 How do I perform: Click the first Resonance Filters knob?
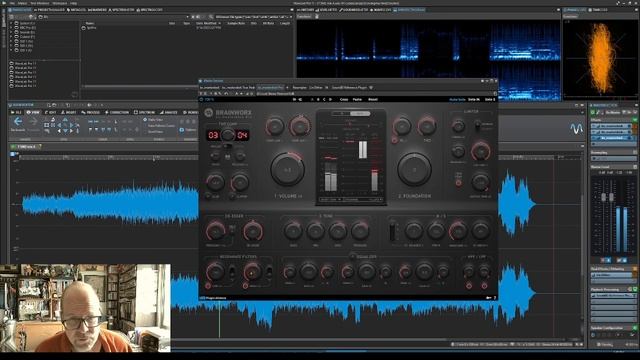pos(215,271)
